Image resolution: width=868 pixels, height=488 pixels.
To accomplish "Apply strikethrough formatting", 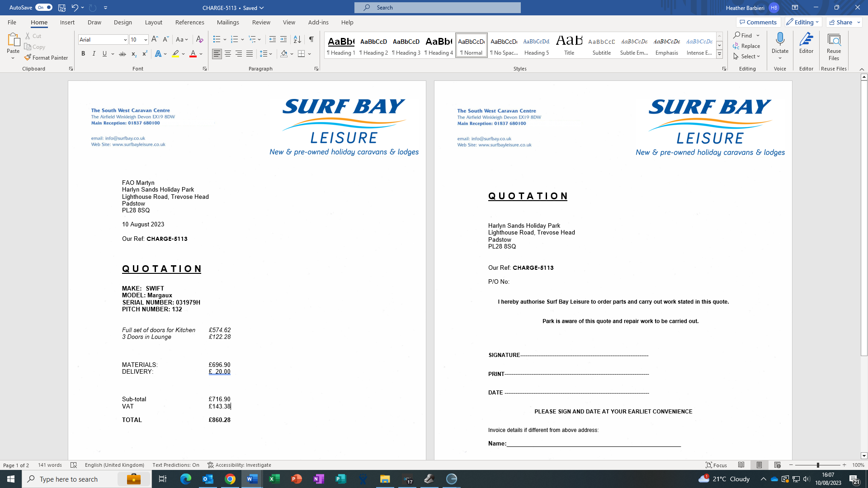I will [x=122, y=54].
